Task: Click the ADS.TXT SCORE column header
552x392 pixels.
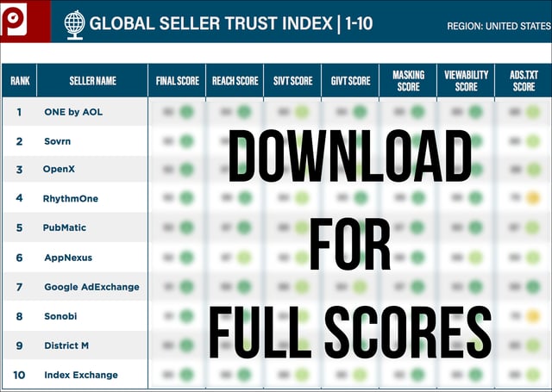Action: tap(524, 81)
